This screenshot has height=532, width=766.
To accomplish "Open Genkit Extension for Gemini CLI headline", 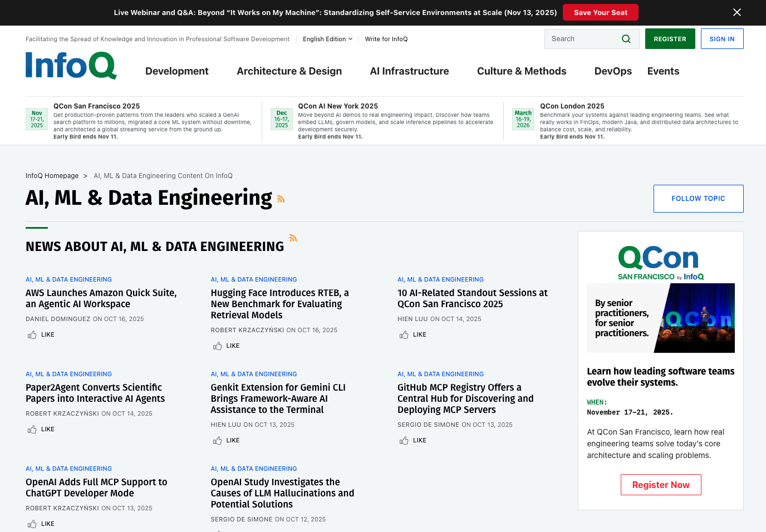I will (278, 398).
